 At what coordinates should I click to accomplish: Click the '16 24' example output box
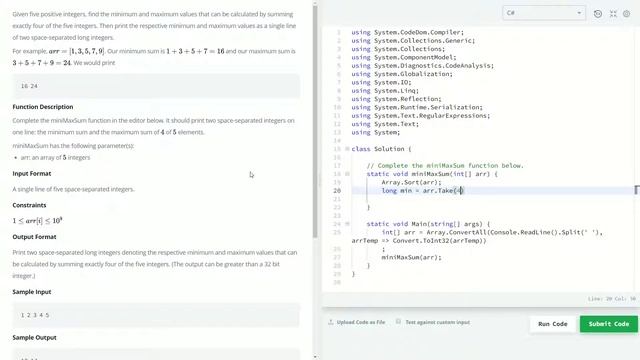click(156, 86)
